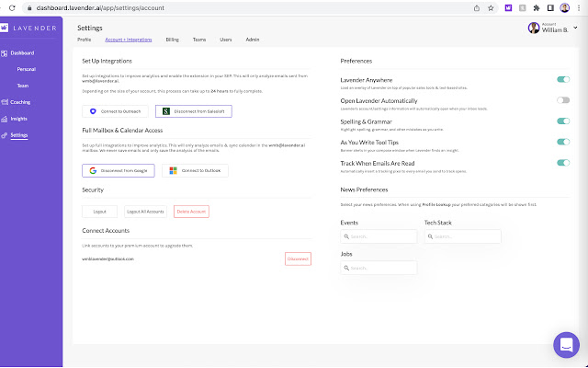Open Coaching from the sidebar icon
The image size is (588, 368).
(5, 102)
